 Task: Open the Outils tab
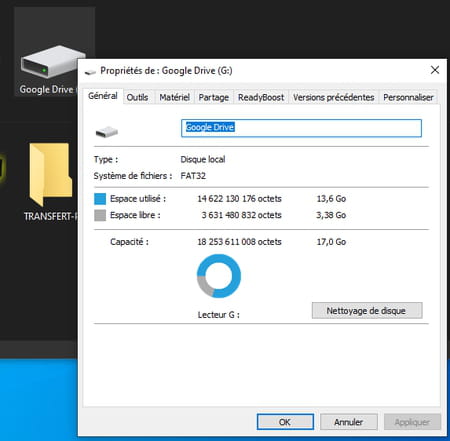coord(137,97)
